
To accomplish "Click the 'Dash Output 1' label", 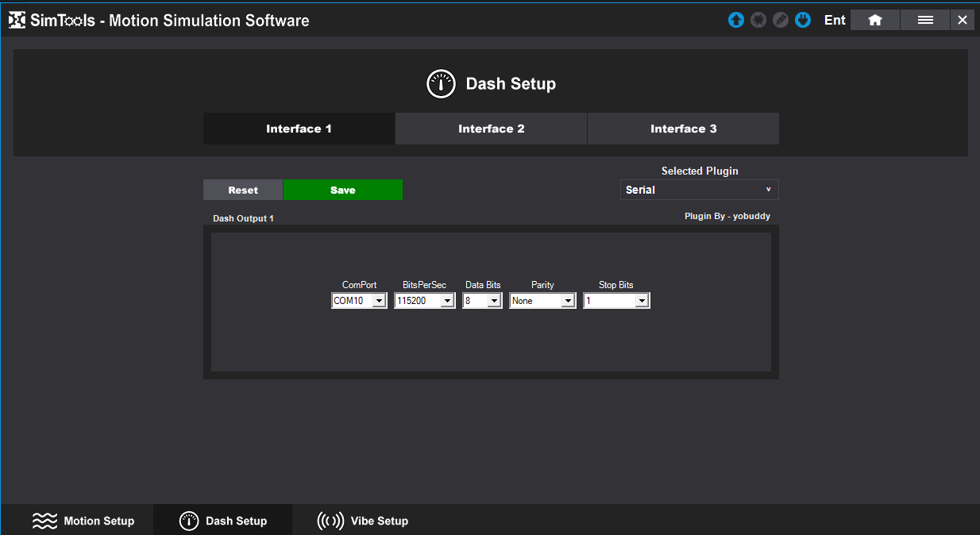I will pos(243,217).
